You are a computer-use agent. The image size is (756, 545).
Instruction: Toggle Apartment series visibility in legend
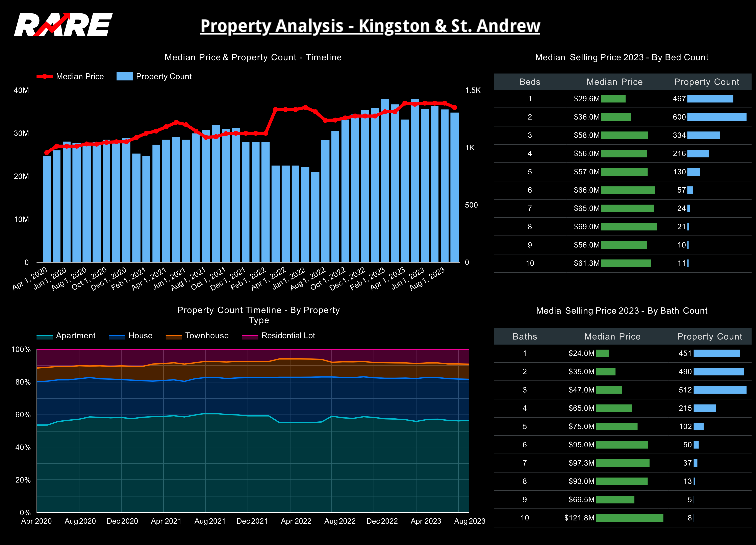point(76,336)
